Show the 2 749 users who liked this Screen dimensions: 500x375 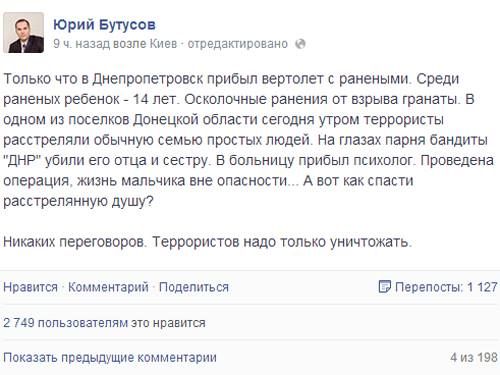pos(104,323)
